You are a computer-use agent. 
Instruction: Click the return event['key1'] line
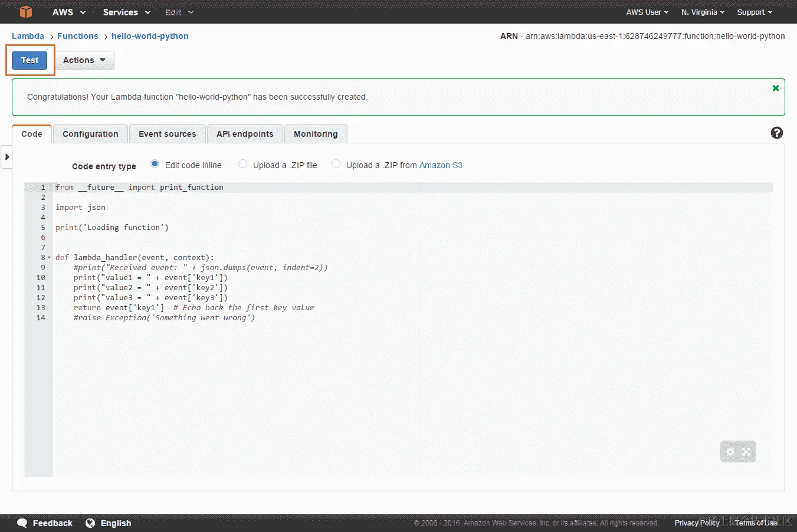tap(193, 308)
